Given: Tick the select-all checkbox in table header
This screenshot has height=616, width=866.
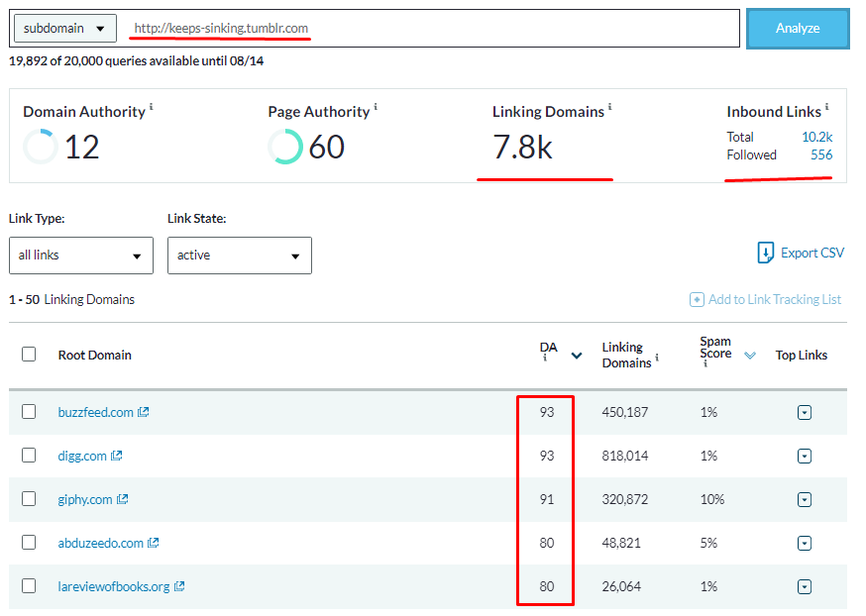Looking at the screenshot, I should coord(29,354).
